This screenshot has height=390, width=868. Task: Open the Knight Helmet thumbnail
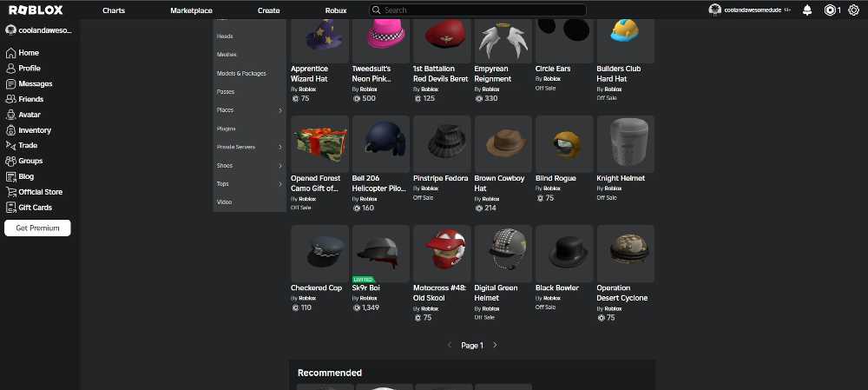626,144
